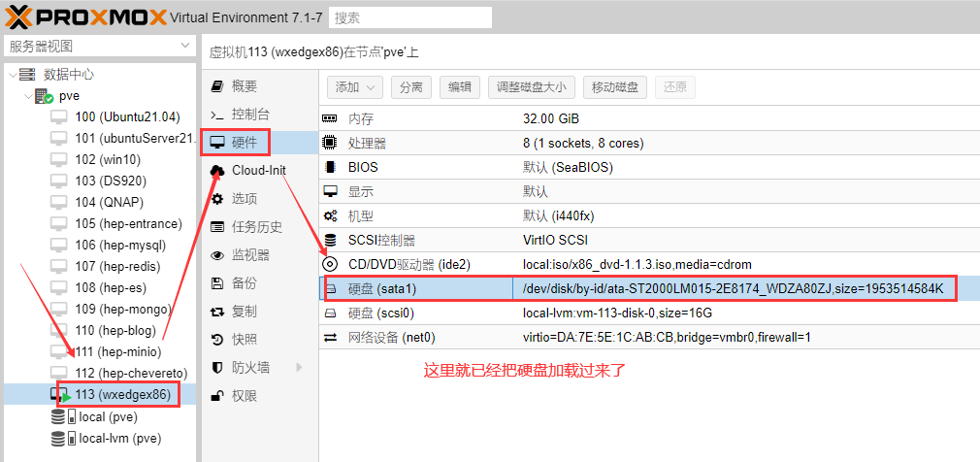Image resolution: width=980 pixels, height=462 pixels.
Task: Select the CD/DVD驱动器 (ide2) row
Action: tap(649, 264)
